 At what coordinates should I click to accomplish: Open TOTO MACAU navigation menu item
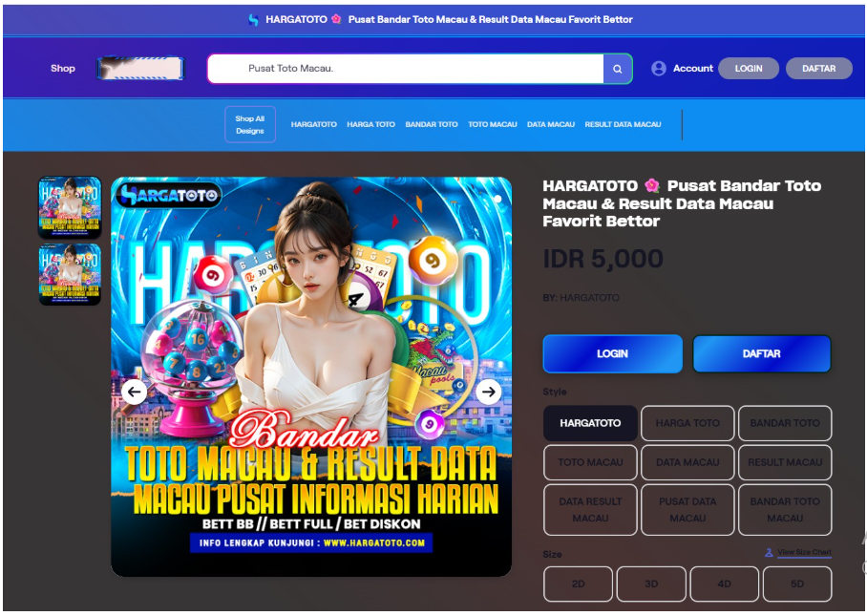(x=493, y=124)
